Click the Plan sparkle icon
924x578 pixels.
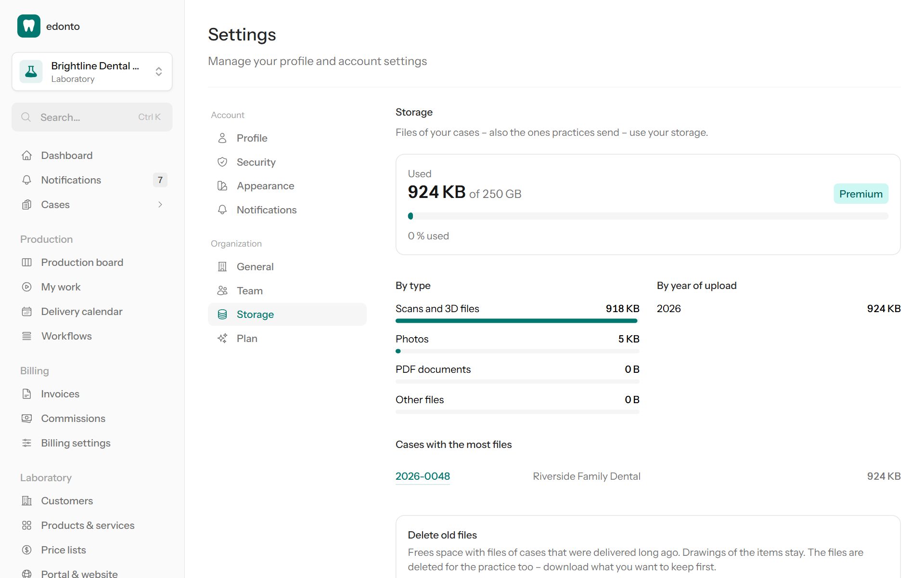[x=222, y=339]
